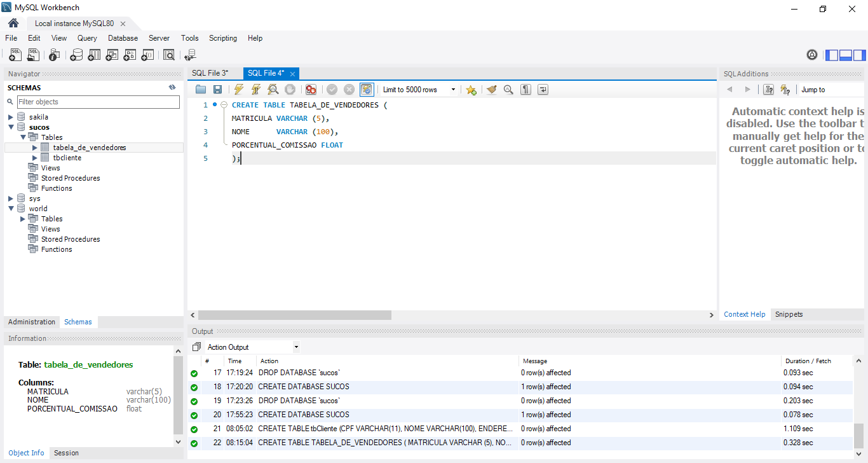868x463 pixels.
Task: Toggle invisible characters display
Action: tap(526, 90)
